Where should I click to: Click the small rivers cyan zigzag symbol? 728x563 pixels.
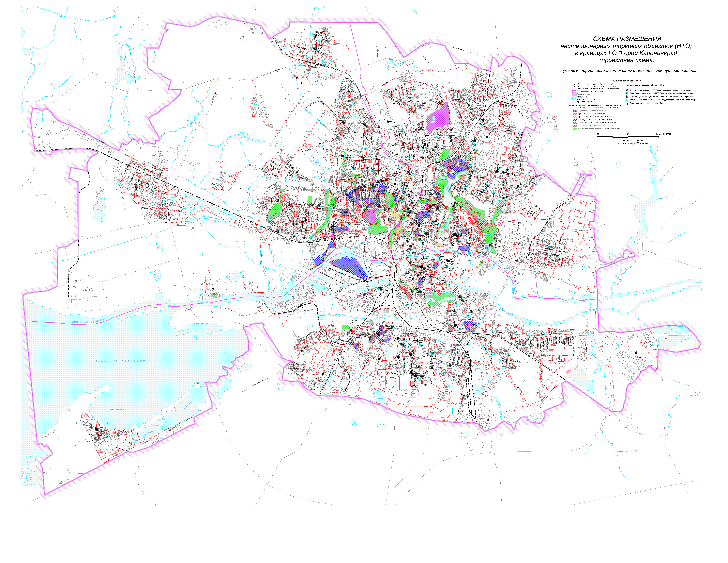pos(574,97)
